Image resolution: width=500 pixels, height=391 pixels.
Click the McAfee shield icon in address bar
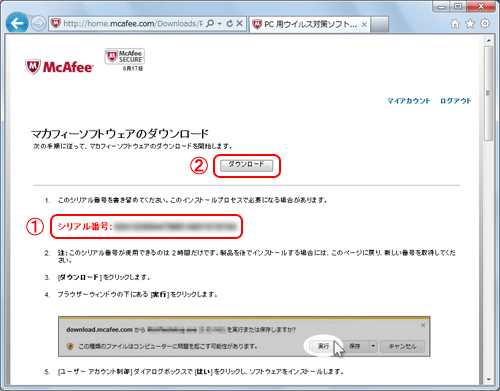pyautogui.click(x=56, y=24)
